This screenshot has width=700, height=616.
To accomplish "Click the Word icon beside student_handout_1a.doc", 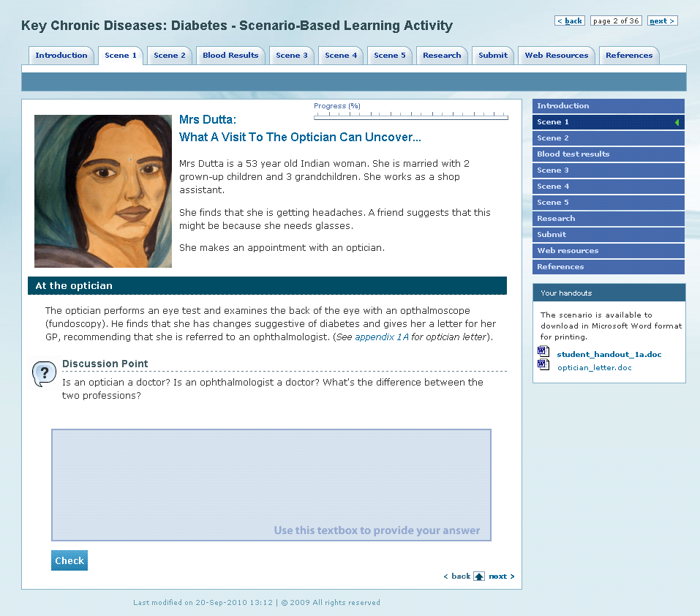I will [543, 352].
